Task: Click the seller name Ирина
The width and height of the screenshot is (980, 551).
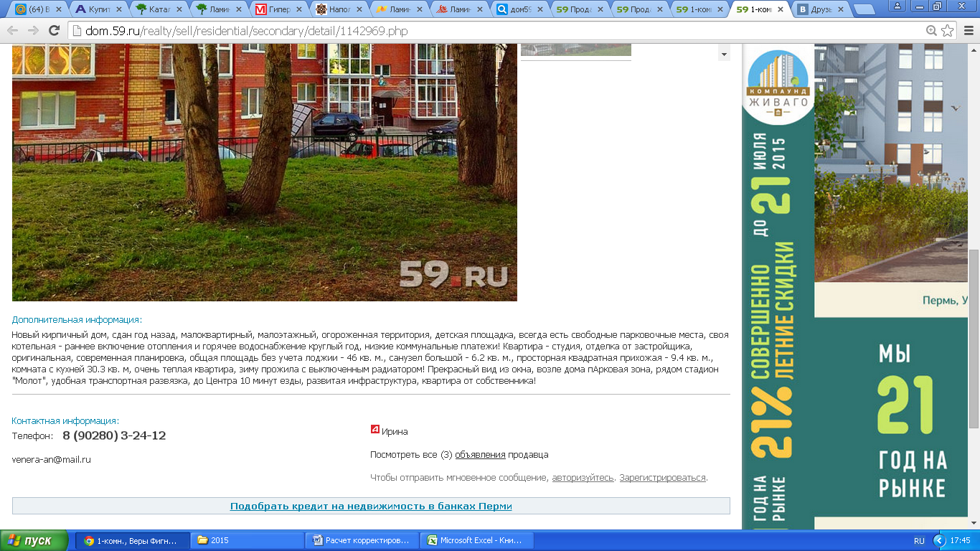Action: coord(395,431)
